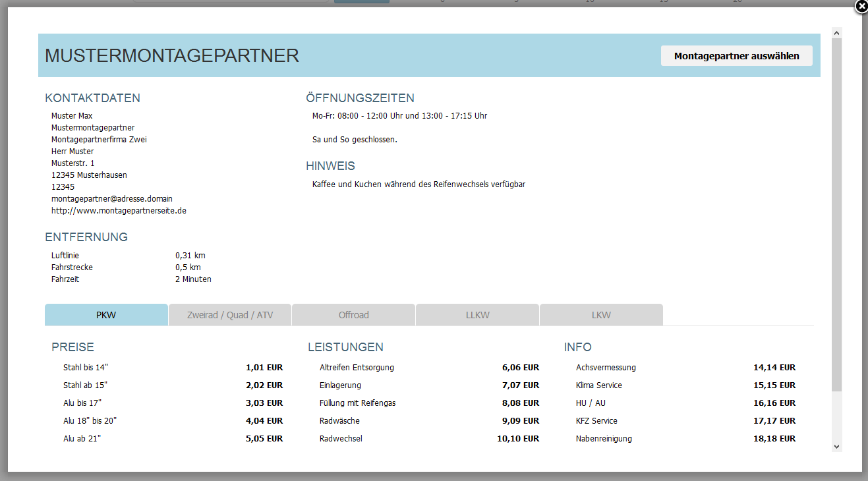Click the Achsvermessung info entry
The height and width of the screenshot is (481, 868).
pyautogui.click(x=606, y=367)
